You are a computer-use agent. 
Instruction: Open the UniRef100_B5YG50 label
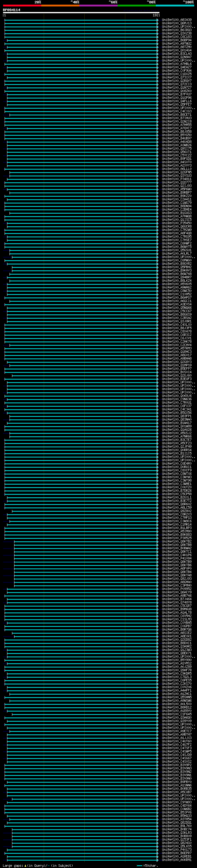tap(176, 135)
